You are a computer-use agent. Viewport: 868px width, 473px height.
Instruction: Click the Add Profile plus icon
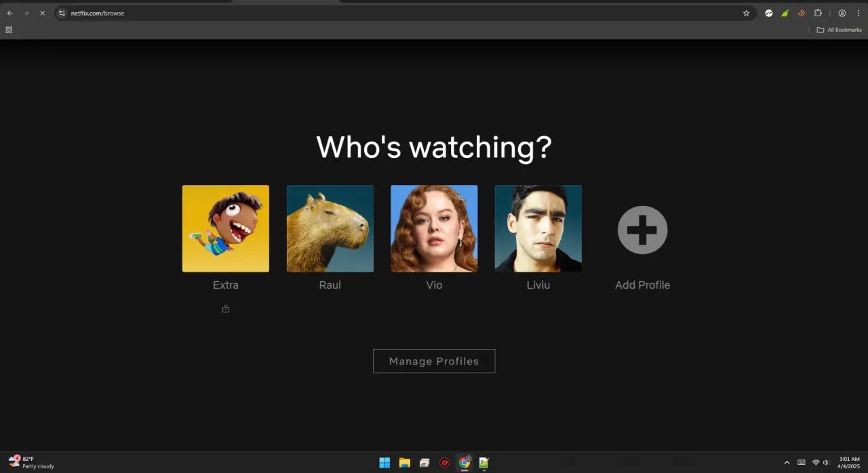coord(642,230)
